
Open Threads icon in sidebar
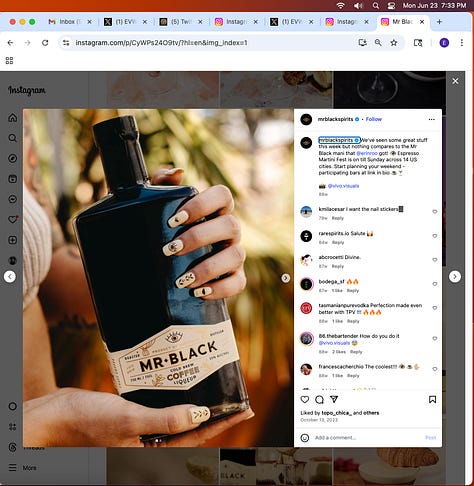(13, 447)
